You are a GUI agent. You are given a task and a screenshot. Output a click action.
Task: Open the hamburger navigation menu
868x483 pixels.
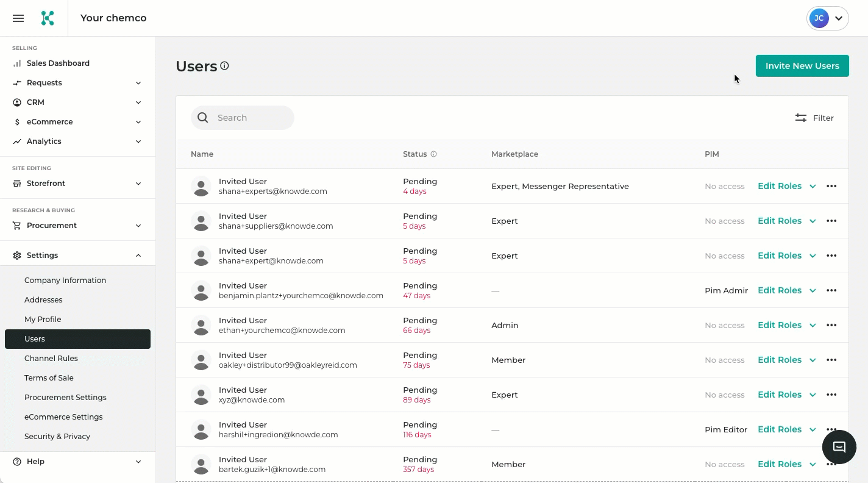point(18,18)
